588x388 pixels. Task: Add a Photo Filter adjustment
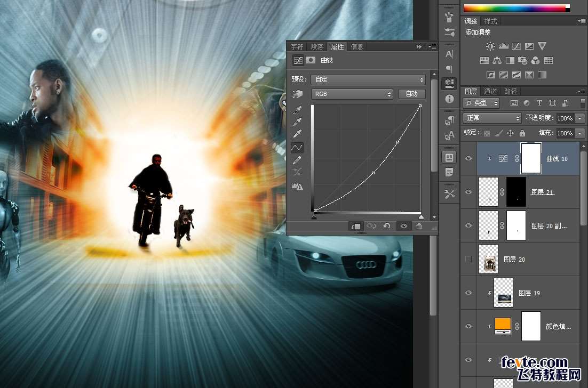pos(522,60)
